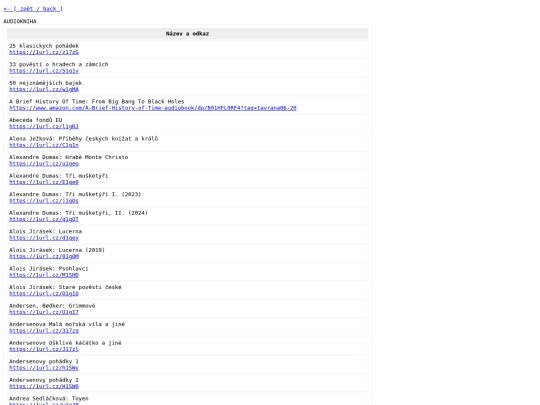
Task: Open link under 'Andersenova Malá mořská víla a jiné'
Action: pyautogui.click(x=44, y=331)
